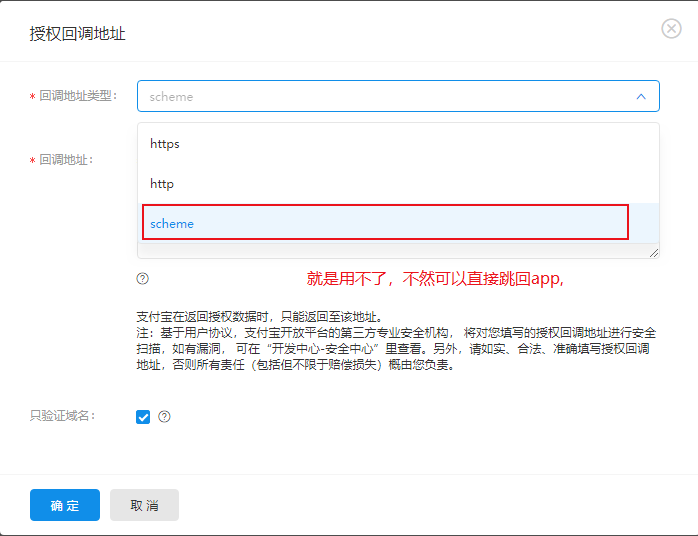Close the 授权回调地址 dialog with the X icon

(671, 29)
